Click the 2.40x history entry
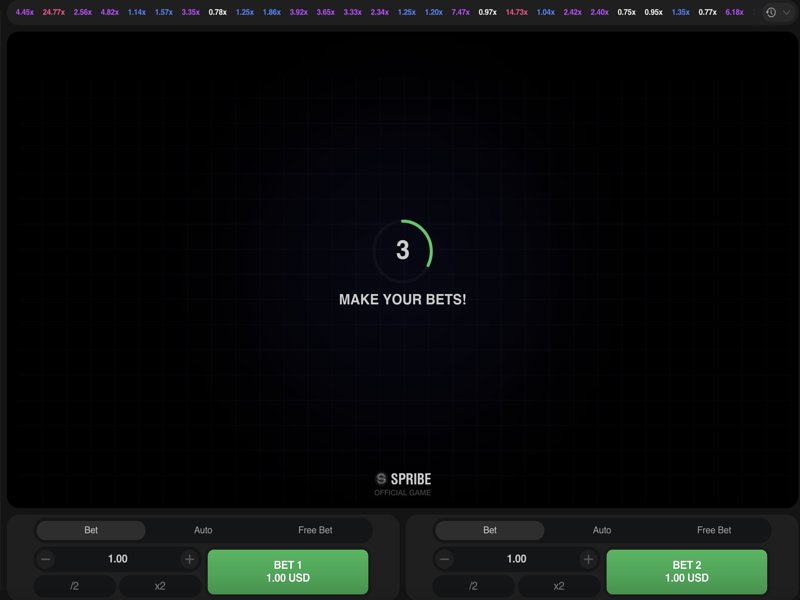 pos(599,12)
